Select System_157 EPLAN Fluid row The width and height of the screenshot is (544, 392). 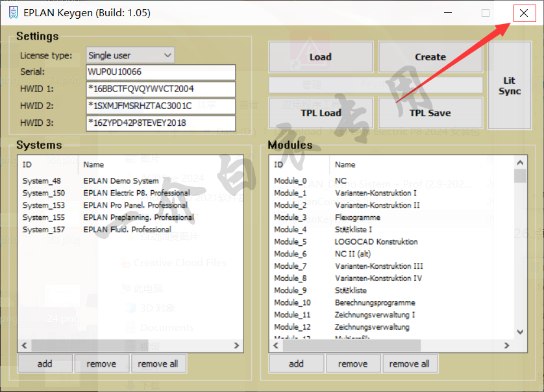pyautogui.click(x=130, y=229)
